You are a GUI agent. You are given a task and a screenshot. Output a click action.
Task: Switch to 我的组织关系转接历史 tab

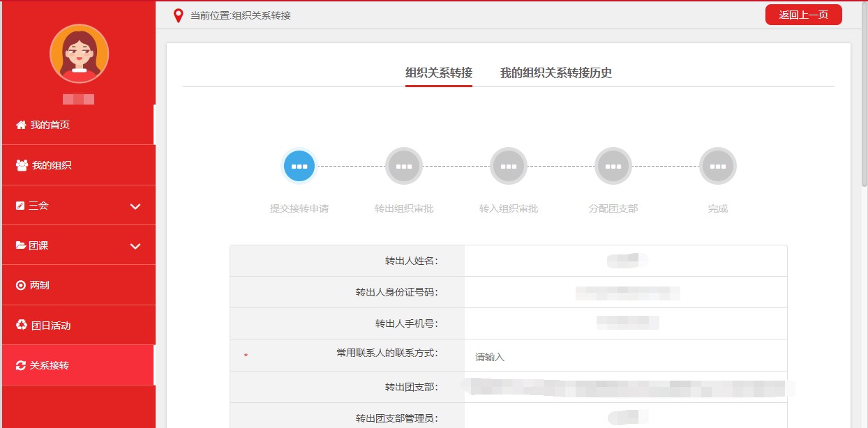pos(555,73)
